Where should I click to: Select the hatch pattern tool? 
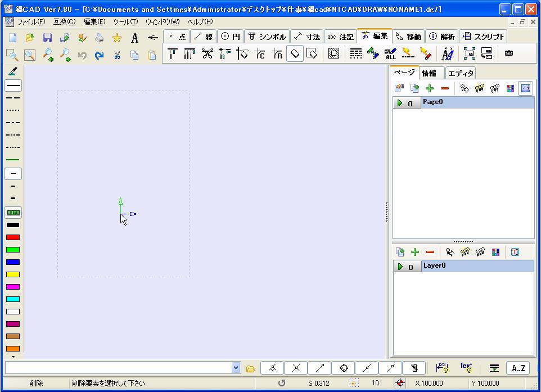[333, 53]
